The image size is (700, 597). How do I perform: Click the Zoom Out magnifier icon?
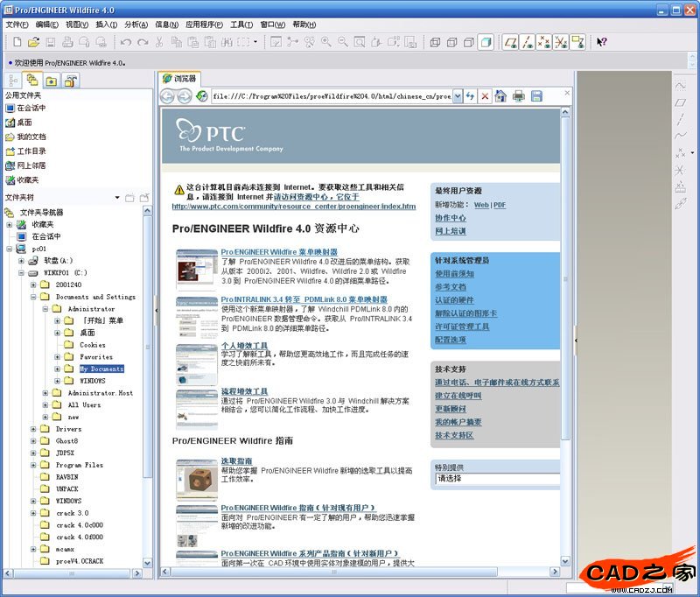[343, 42]
